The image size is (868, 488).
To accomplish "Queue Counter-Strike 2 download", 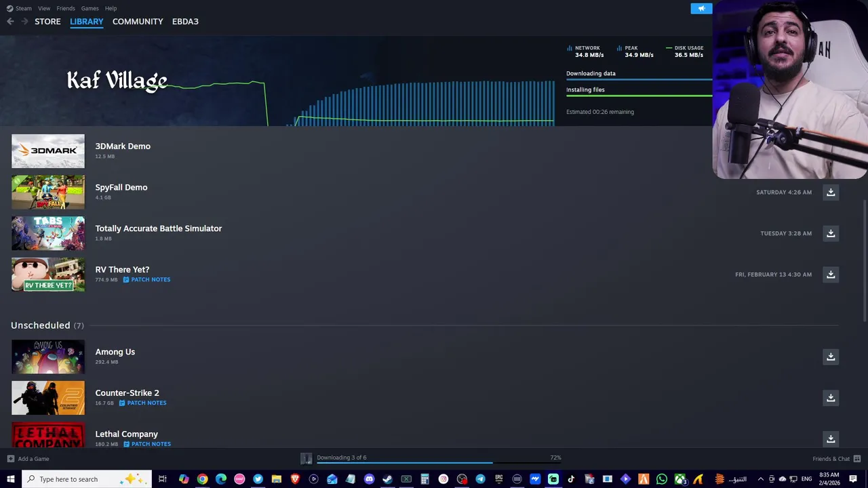I will pos(831,398).
